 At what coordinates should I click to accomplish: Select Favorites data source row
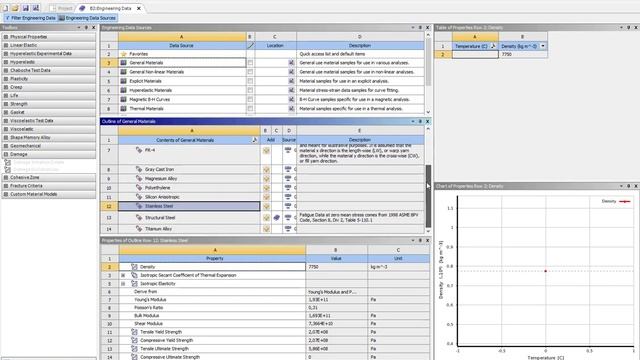click(x=182, y=54)
